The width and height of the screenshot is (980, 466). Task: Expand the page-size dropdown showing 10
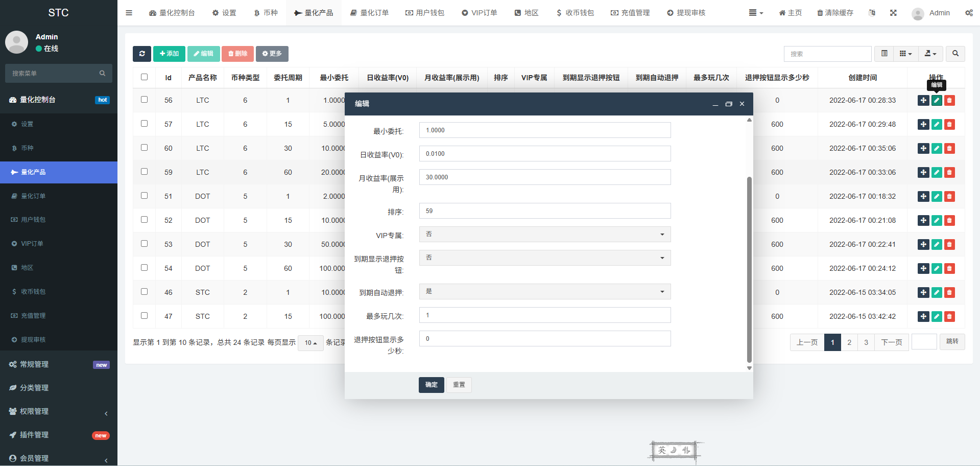[x=310, y=343]
